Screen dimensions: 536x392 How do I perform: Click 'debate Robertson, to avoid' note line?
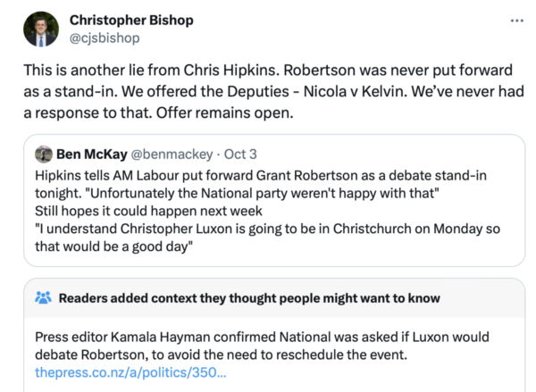tap(134, 354)
